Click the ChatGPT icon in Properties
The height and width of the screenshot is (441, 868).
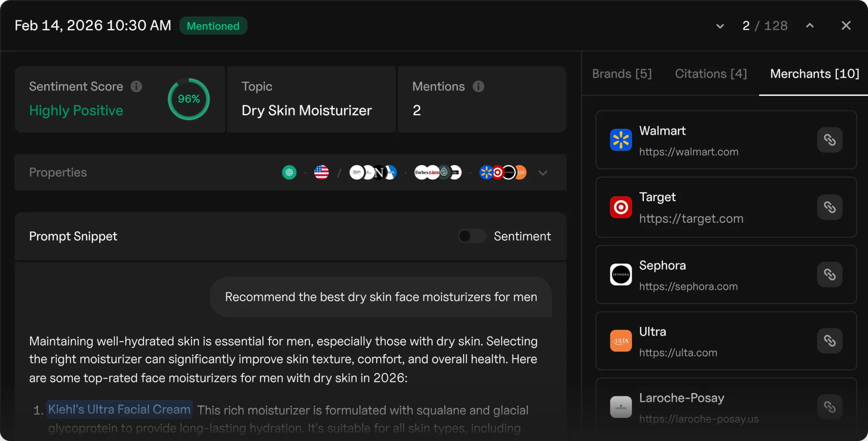289,173
